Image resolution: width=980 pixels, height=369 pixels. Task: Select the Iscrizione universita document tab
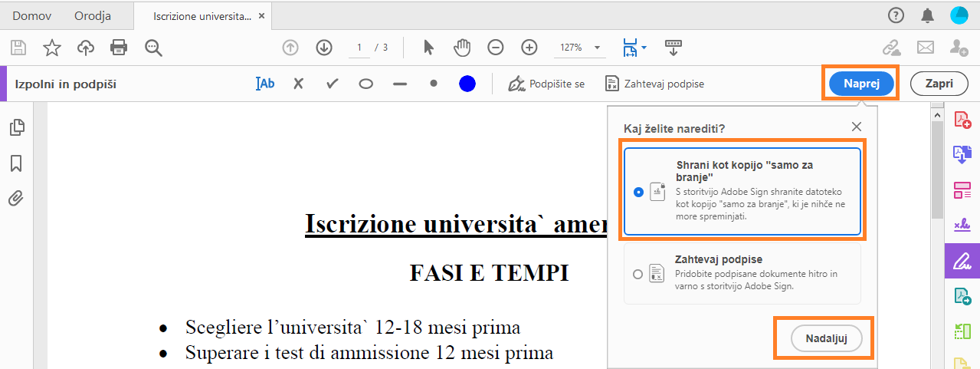(202, 15)
